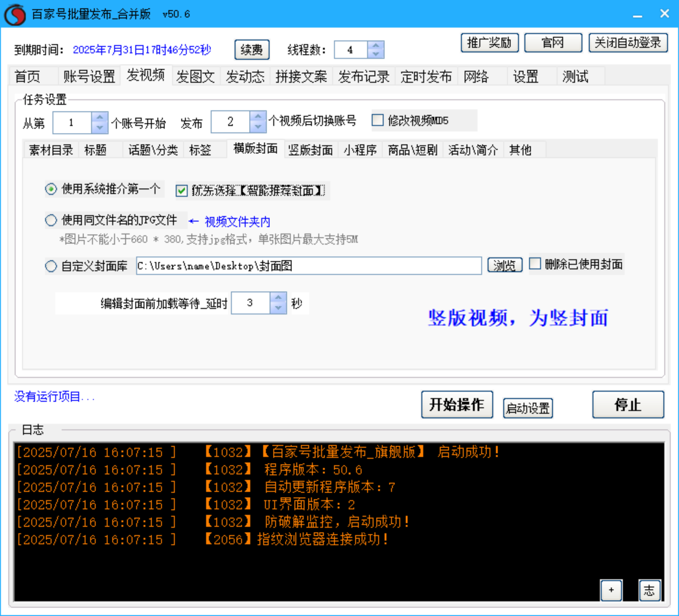The width and height of the screenshot is (679, 616).
Task: Open the 小程序 sub-tab
Action: (360, 150)
